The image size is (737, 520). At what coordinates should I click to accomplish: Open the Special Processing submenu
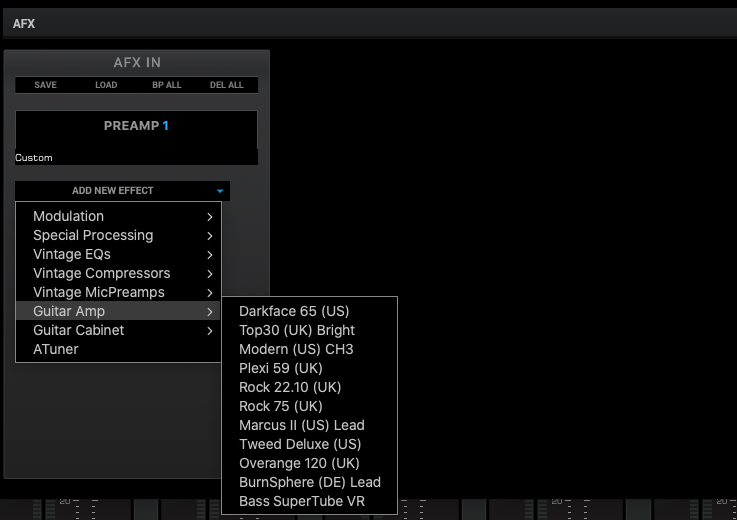coord(118,235)
